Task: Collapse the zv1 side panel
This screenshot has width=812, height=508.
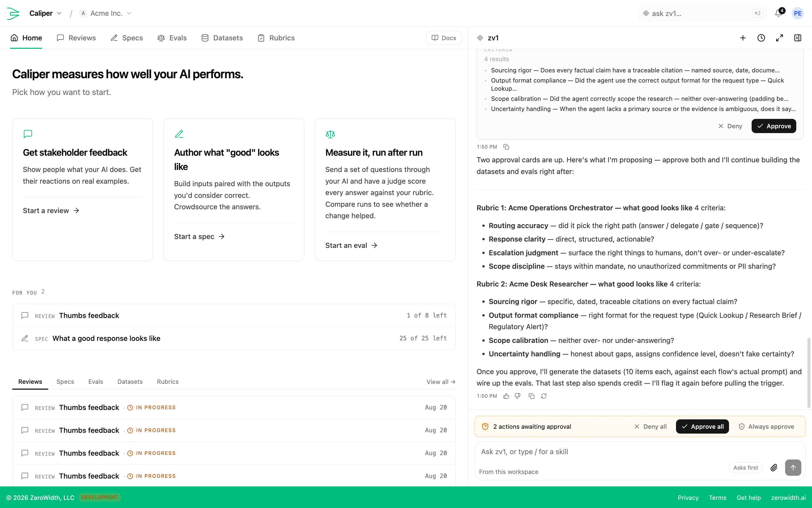Action: point(798,38)
